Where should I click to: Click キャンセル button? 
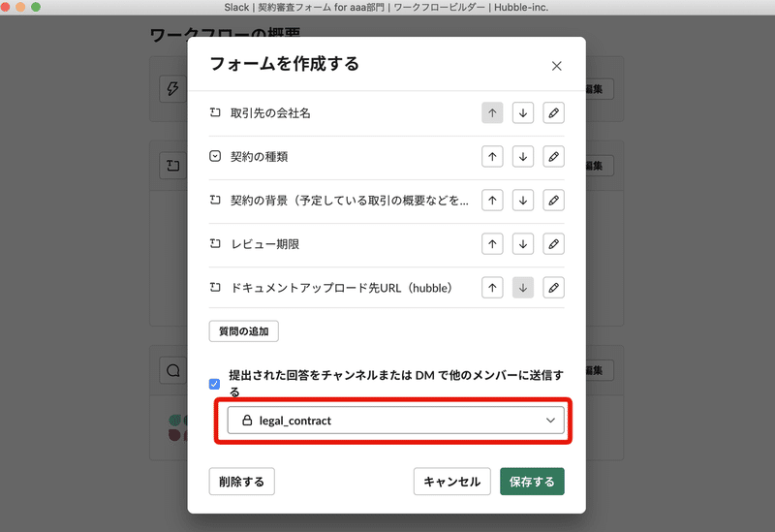(452, 482)
